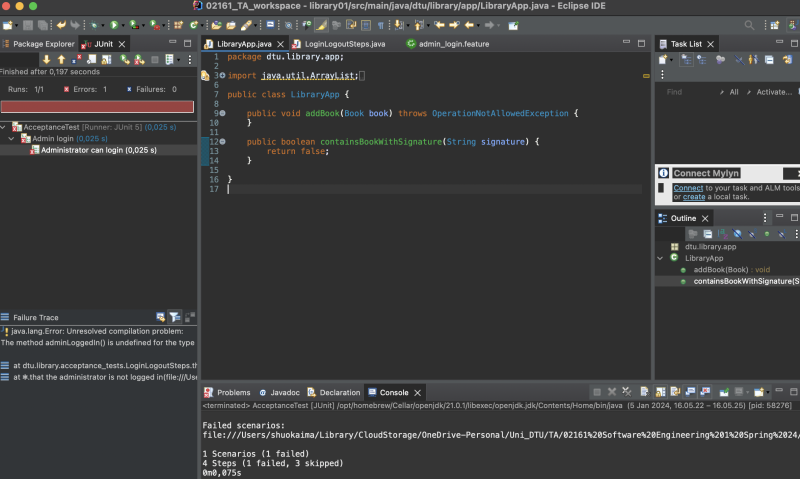Click the New wizard icon at toolbar start

coord(7,25)
